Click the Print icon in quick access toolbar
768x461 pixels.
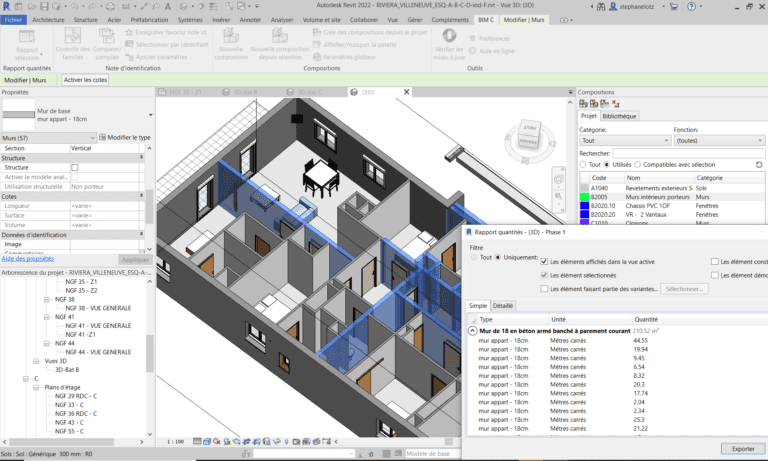point(110,6)
